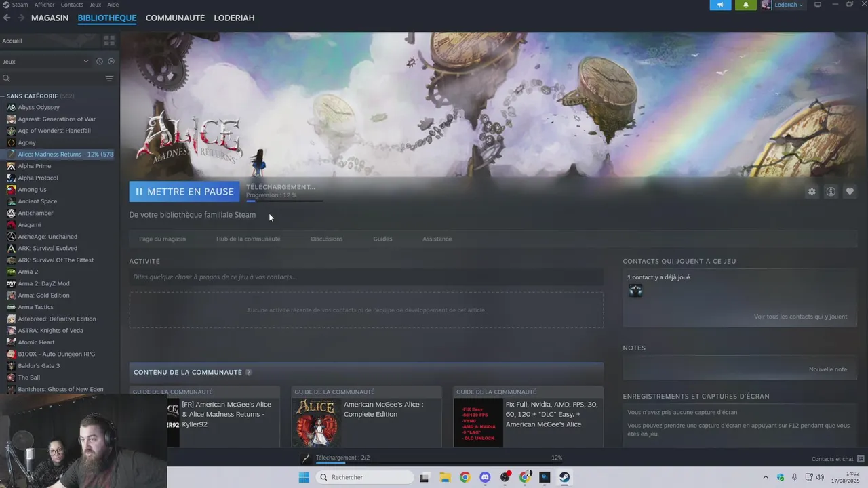Open help for community content
This screenshot has width=868, height=488.
[248, 373]
